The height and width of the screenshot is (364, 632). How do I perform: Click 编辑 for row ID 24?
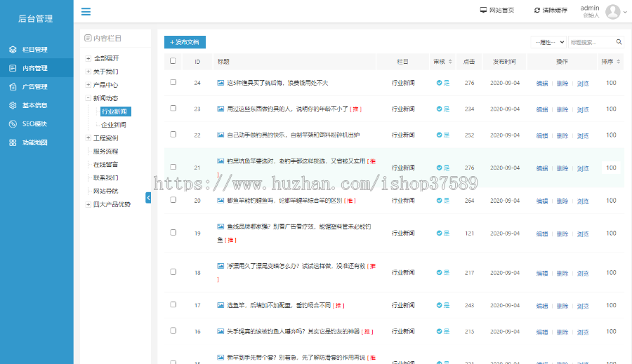tap(542, 83)
